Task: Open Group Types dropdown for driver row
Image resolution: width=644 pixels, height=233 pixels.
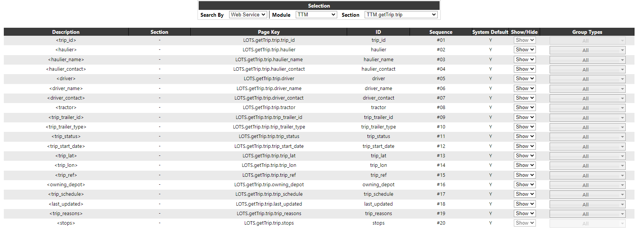Action: pos(587,79)
